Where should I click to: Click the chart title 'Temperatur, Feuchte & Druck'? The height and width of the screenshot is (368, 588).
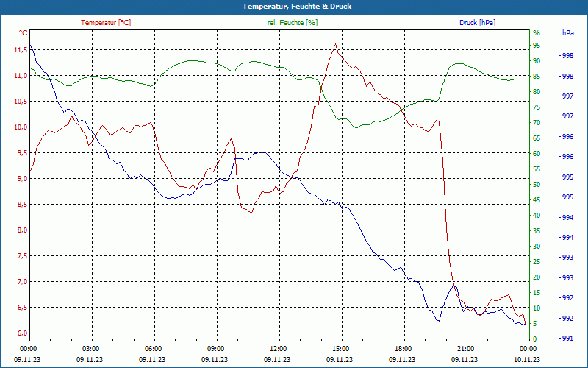coord(297,7)
